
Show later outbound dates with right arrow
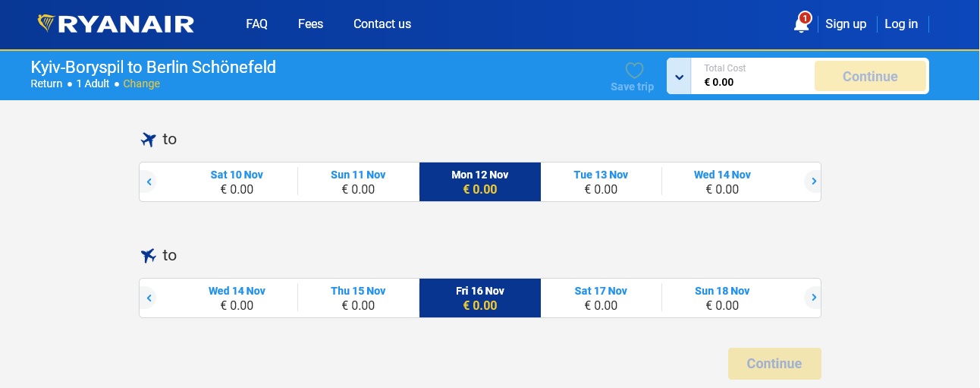point(813,181)
